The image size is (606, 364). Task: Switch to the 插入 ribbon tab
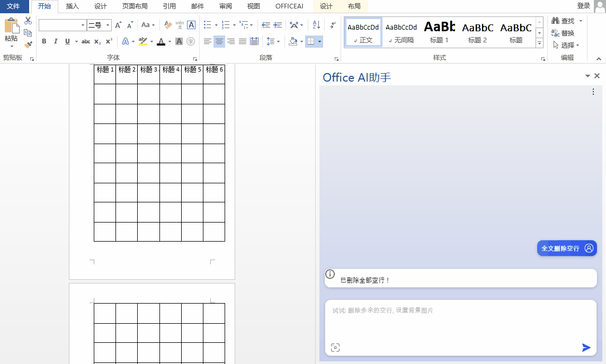[x=72, y=6]
